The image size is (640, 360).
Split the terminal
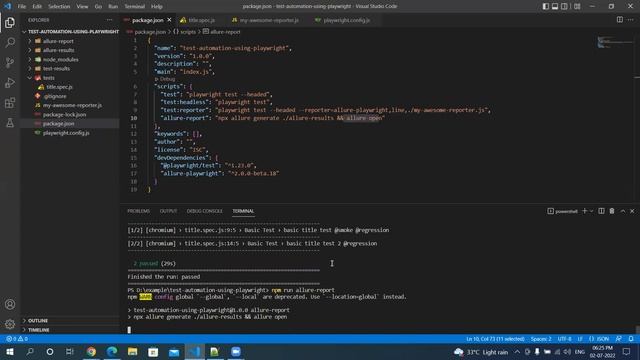pyautogui.click(x=601, y=211)
